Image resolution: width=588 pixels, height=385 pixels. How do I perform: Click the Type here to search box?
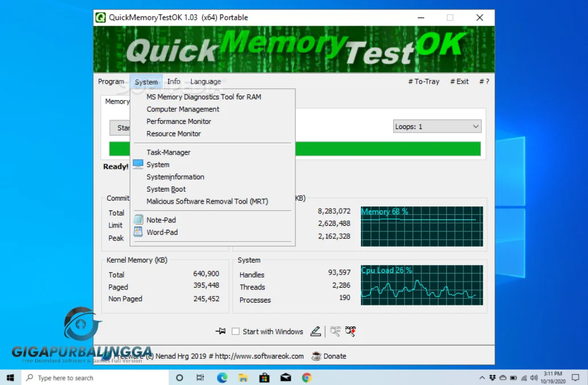point(94,378)
